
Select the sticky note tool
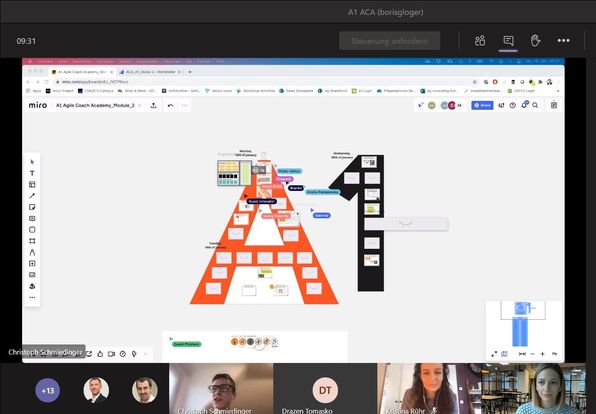(32, 207)
